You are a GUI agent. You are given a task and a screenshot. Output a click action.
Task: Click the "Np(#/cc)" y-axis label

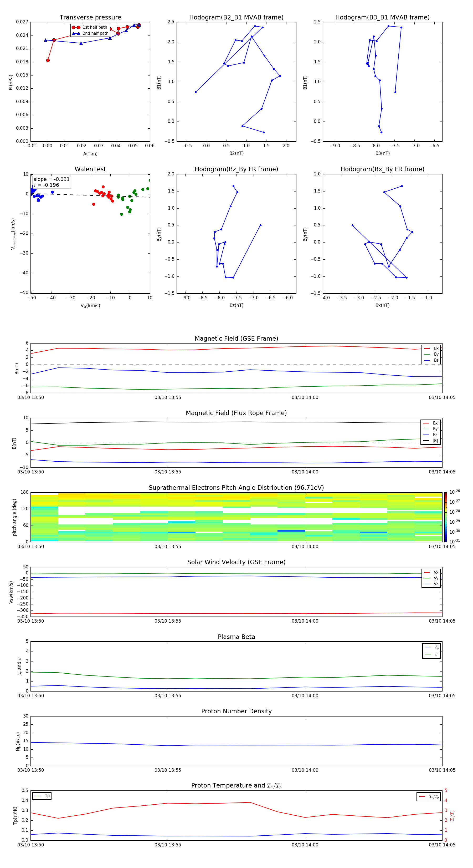(18, 741)
